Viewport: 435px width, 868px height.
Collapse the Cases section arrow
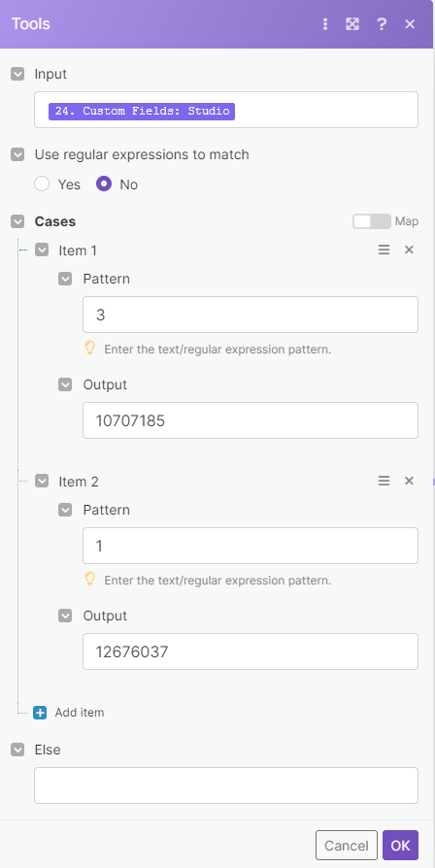pos(17,221)
